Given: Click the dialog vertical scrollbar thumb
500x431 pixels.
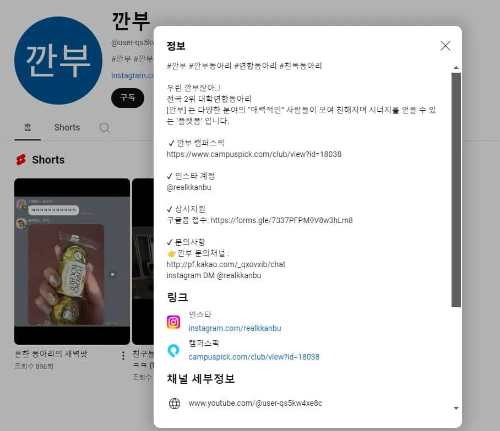Looking at the screenshot, I should click(456, 190).
